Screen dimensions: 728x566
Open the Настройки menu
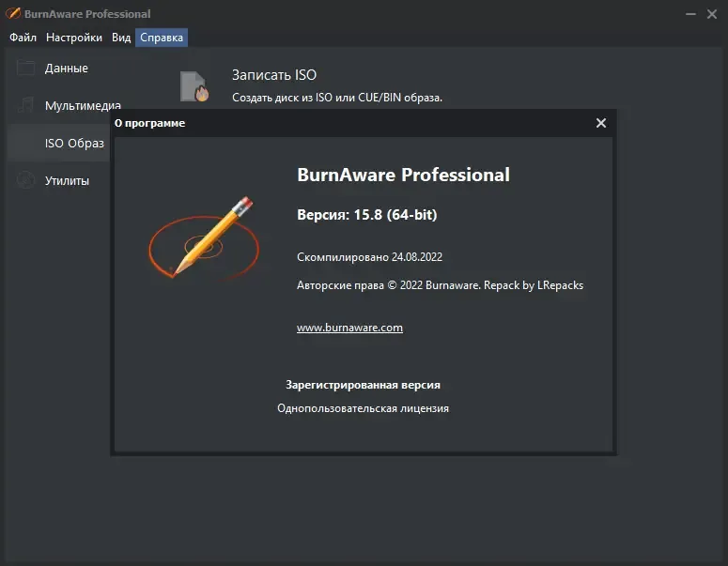point(74,38)
